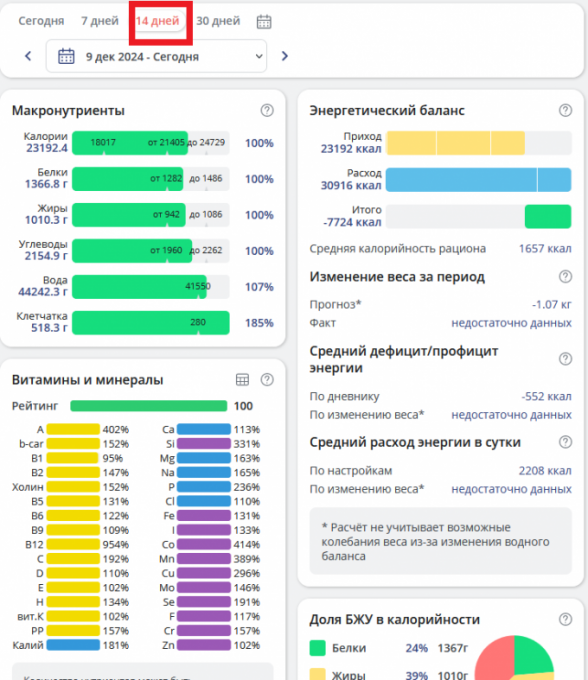This screenshot has width=588, height=680.
Task: Open help for Энергетический баланс panel
Action: tap(565, 110)
